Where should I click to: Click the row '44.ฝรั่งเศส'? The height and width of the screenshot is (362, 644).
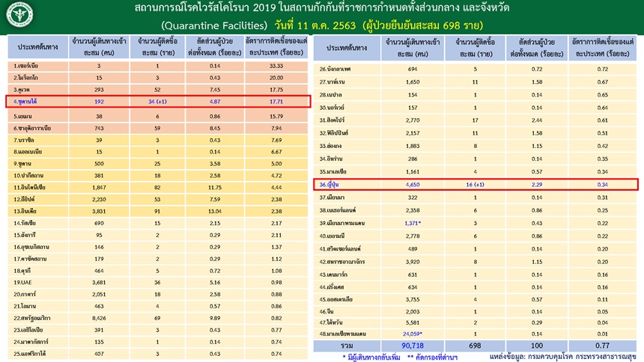[475, 287]
